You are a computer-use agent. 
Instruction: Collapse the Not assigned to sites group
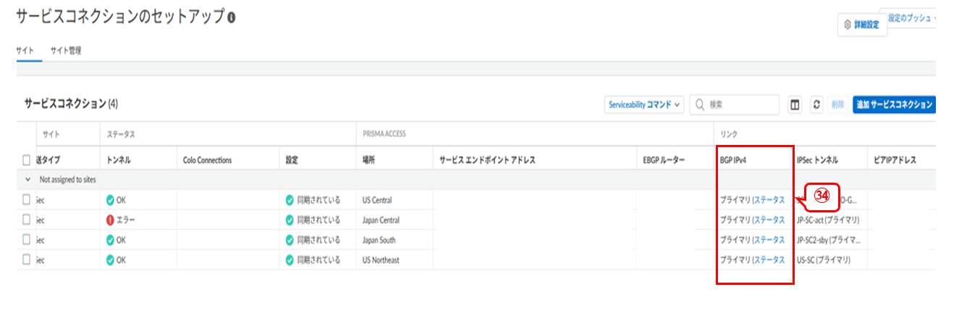[28, 179]
